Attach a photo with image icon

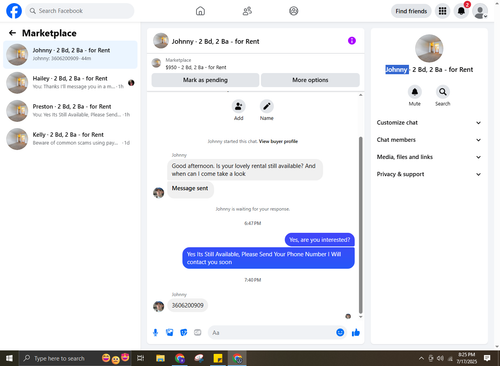(x=170, y=332)
